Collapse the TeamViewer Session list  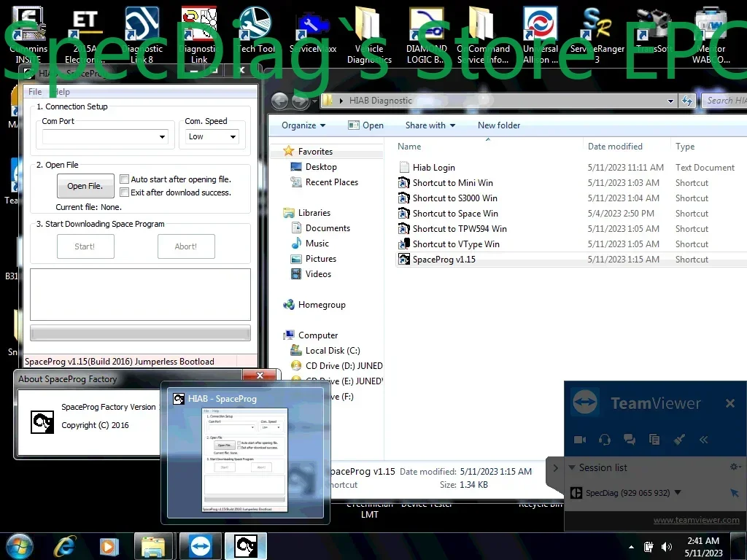(573, 467)
